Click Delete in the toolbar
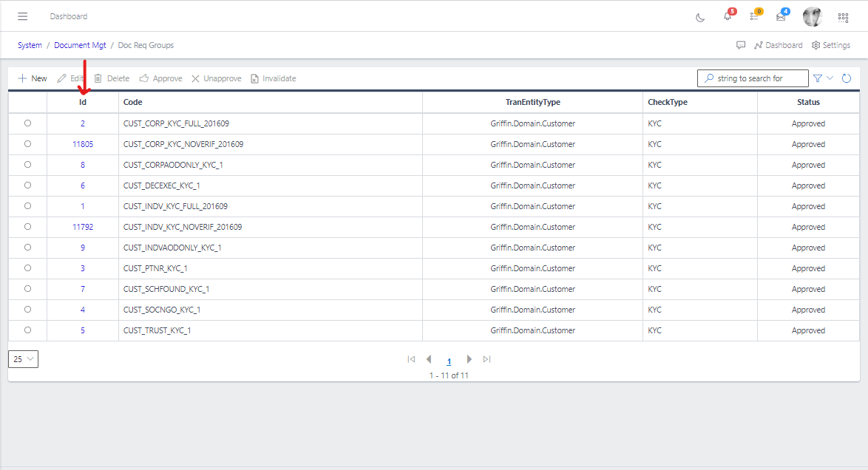This screenshot has width=868, height=470. coord(112,78)
